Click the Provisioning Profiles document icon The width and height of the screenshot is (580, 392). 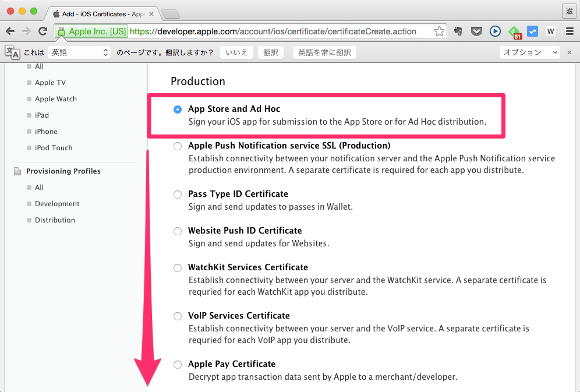tap(17, 171)
